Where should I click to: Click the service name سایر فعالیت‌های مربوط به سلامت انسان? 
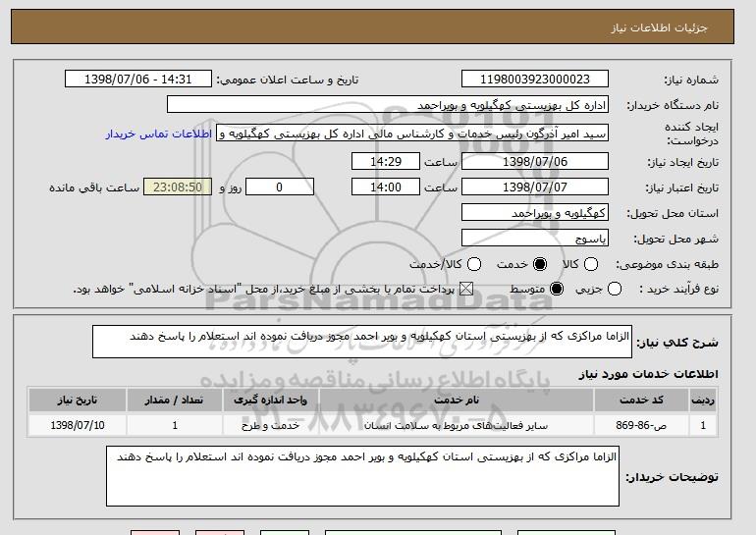[457, 426]
